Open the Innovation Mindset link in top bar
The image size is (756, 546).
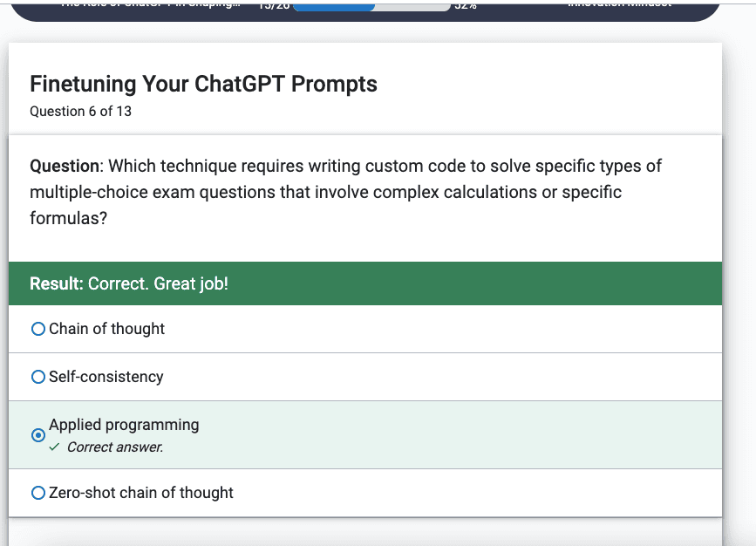pyautogui.click(x=620, y=3)
